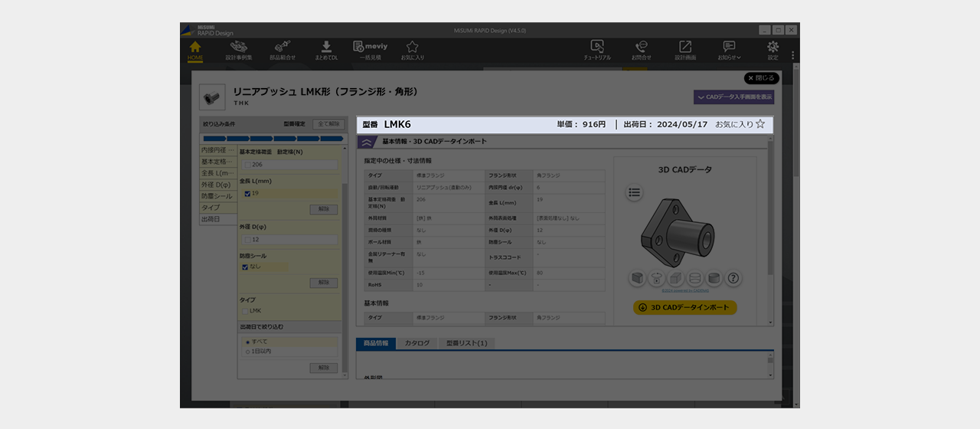Open the meviy 一括見積 icon
This screenshot has height=429, width=980.
(x=370, y=50)
